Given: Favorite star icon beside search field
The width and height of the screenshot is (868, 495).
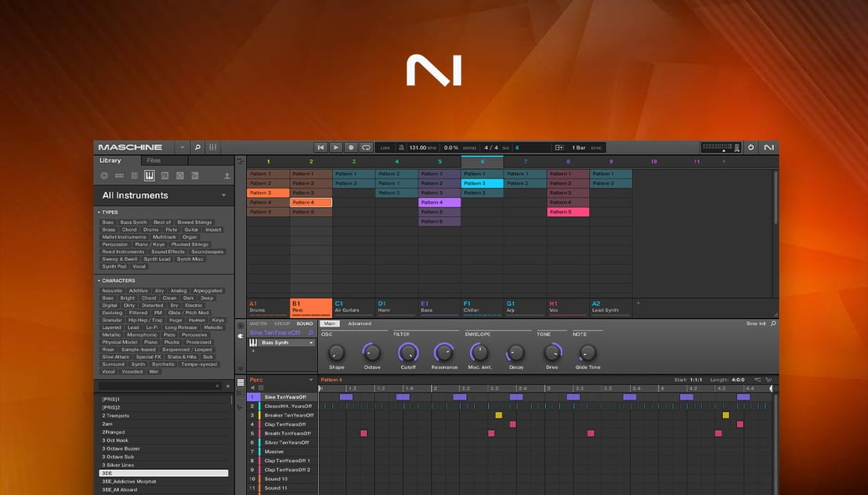Looking at the screenshot, I should (227, 386).
